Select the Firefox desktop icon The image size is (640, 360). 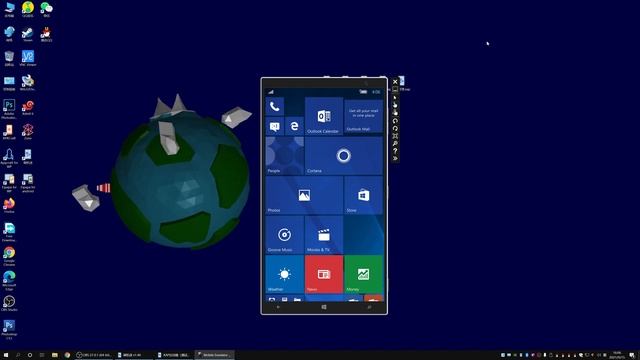[9, 206]
